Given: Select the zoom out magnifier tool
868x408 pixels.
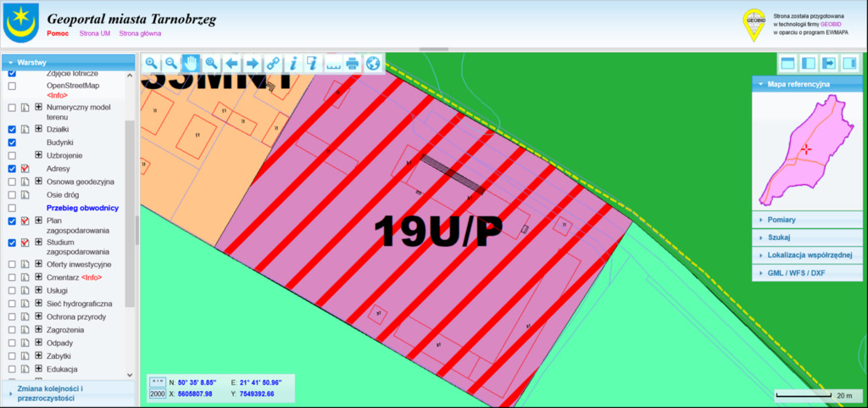Looking at the screenshot, I should click(171, 64).
